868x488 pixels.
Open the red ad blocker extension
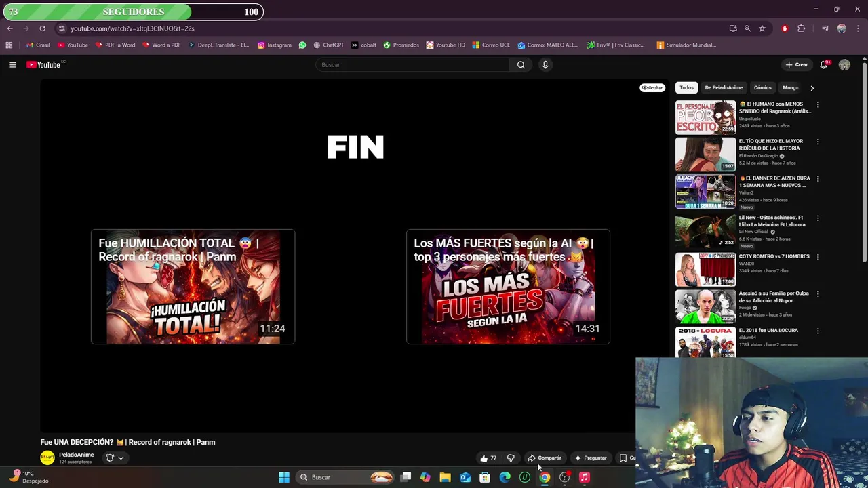tap(785, 28)
